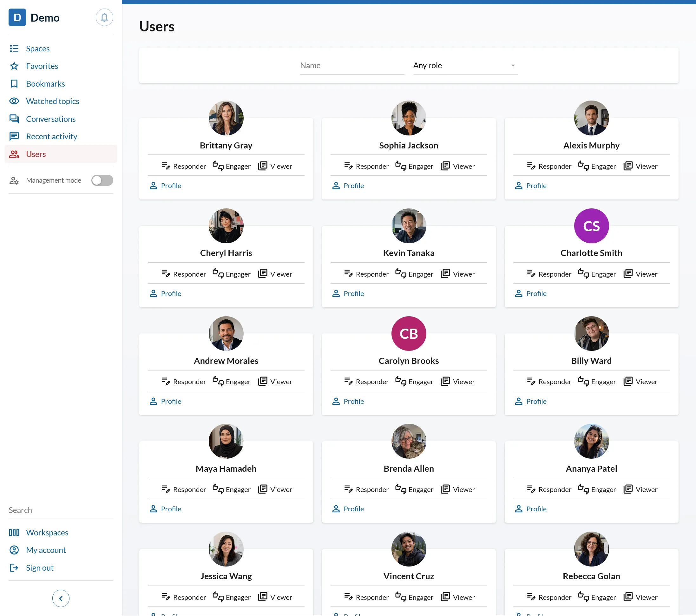
Task: Open Brenda Allen's Profile link
Action: pyautogui.click(x=354, y=509)
